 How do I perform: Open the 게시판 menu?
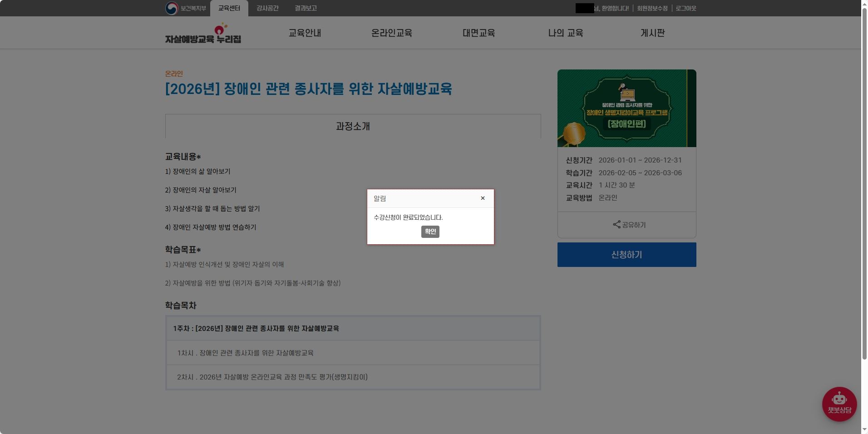click(652, 33)
